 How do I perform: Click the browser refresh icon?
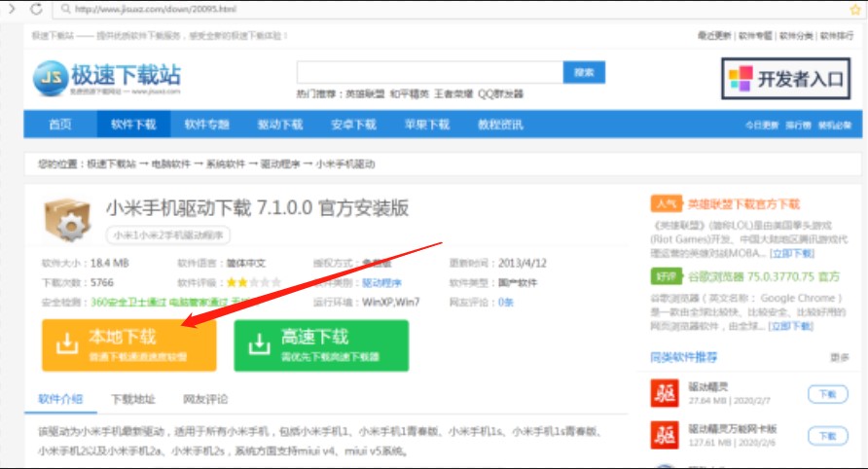pyautogui.click(x=35, y=9)
